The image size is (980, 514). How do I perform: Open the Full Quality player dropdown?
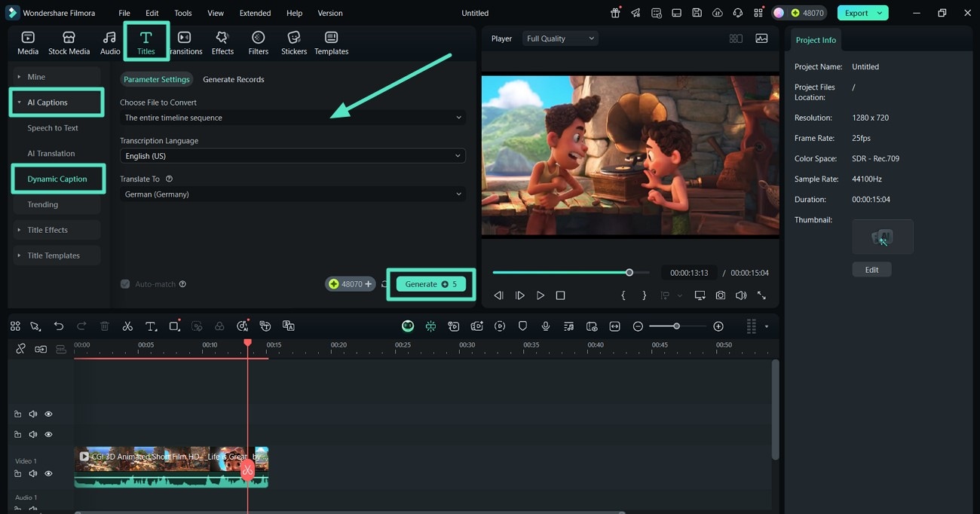(560, 38)
